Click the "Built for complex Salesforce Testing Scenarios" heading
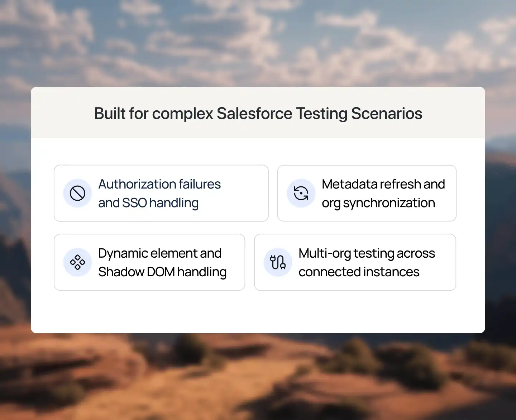 258,114
